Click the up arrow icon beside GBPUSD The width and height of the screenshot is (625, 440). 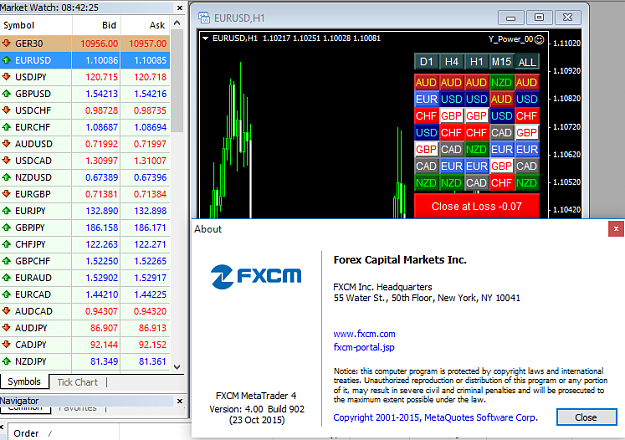[6, 93]
